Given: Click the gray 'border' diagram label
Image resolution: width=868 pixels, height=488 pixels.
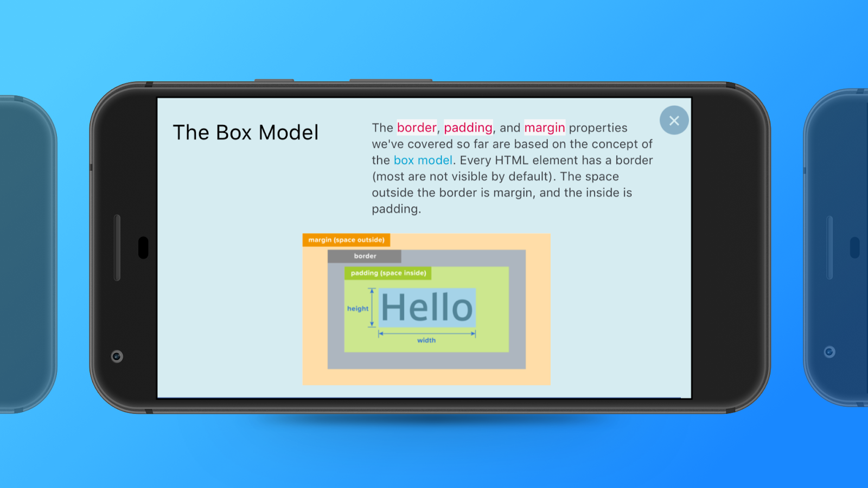Looking at the screenshot, I should click(365, 256).
